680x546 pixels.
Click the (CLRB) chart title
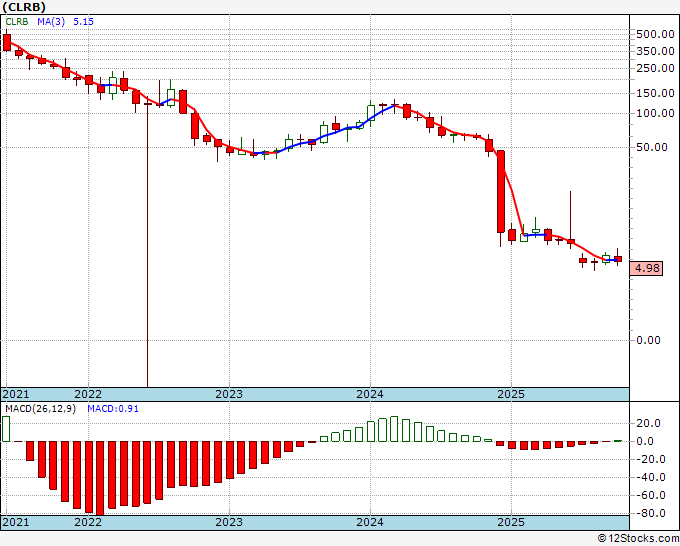point(23,7)
